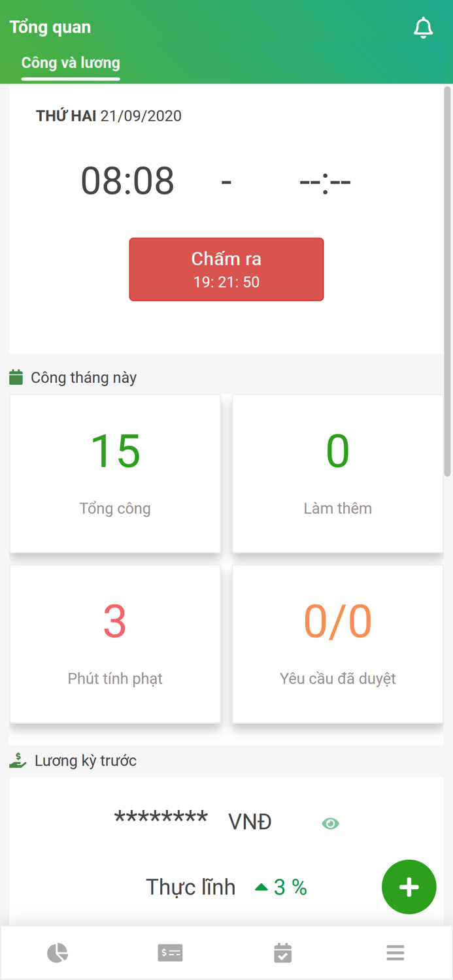Open the Yêu cầu đã duyệt card
This screenshot has height=980, width=453.
click(x=337, y=644)
